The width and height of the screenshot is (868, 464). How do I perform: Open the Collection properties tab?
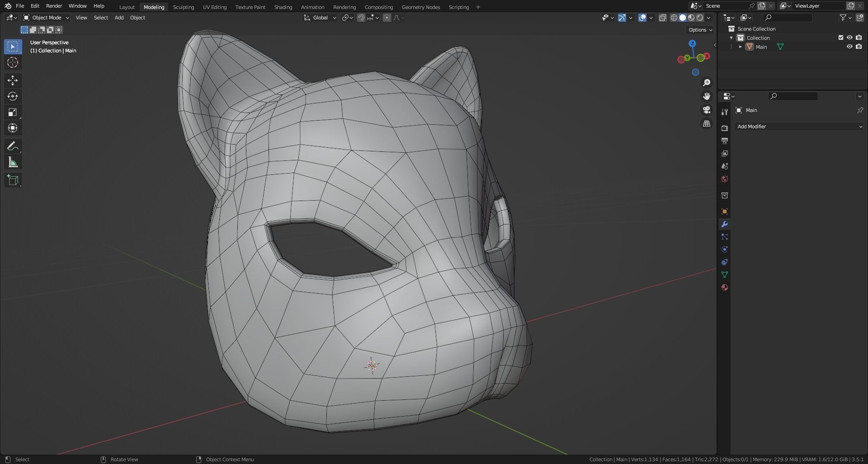coord(725,195)
